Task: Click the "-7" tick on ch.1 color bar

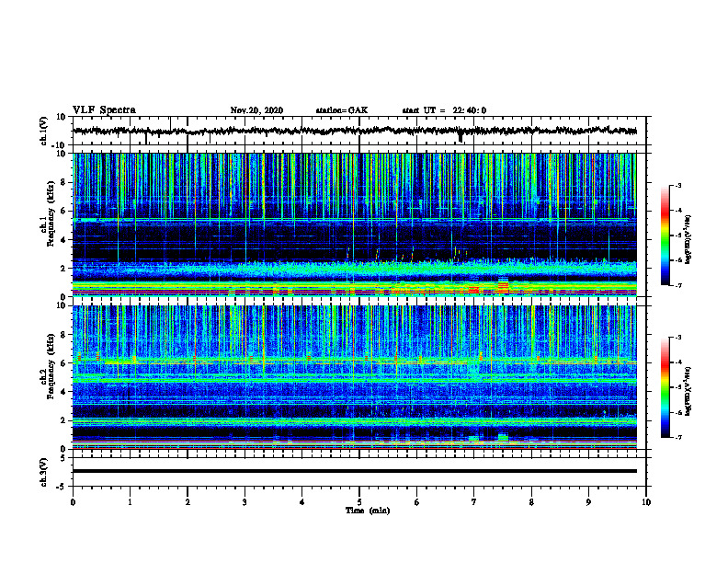Action: (677, 285)
